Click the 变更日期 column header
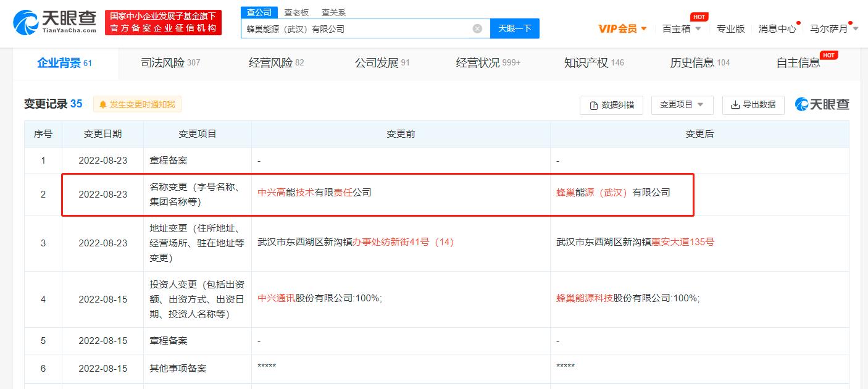Viewport: 868px width, 389px height. 103,134
